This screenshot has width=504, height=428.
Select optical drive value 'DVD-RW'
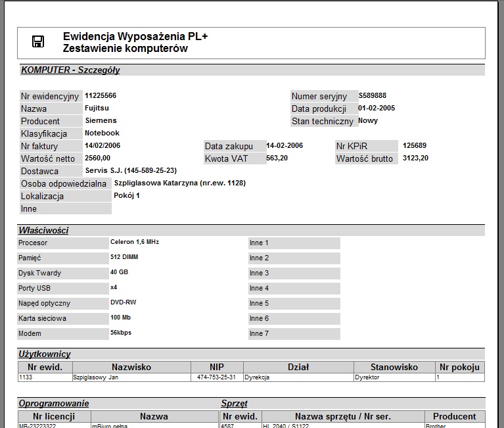pos(124,302)
